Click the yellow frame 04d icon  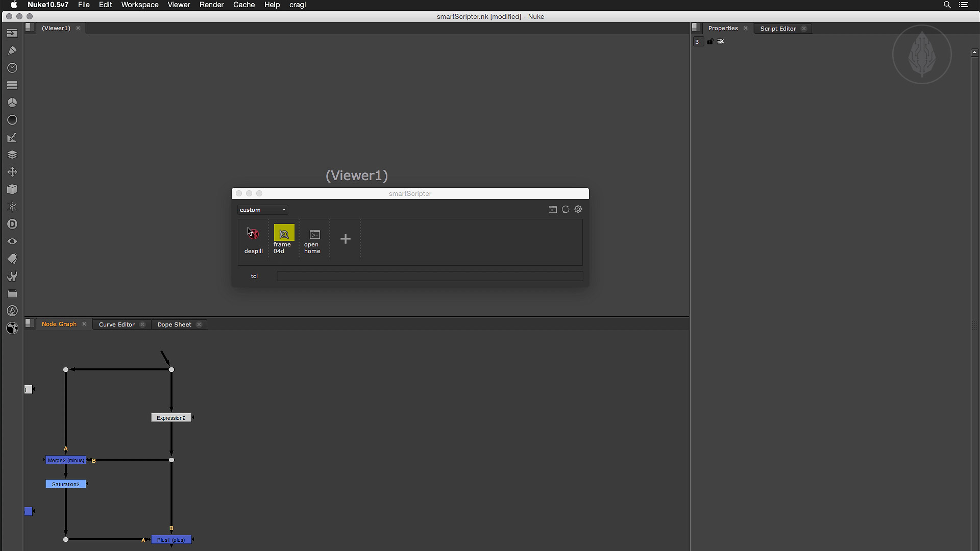coord(284,233)
